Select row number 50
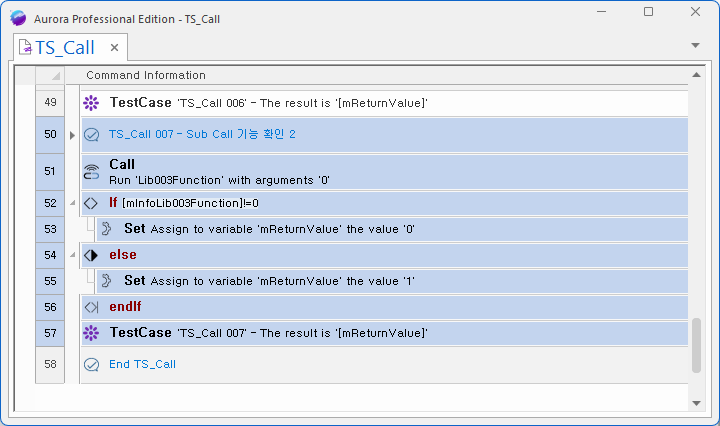The height and width of the screenshot is (426, 720). pos(50,135)
